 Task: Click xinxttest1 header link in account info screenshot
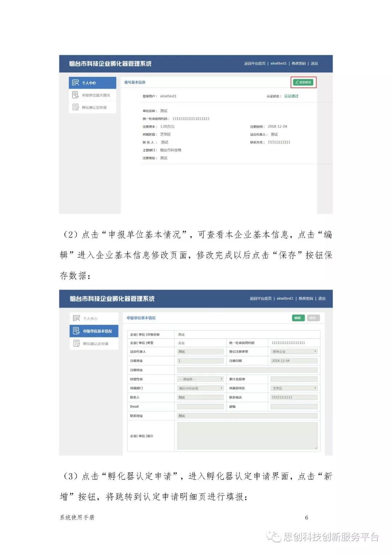point(278,63)
